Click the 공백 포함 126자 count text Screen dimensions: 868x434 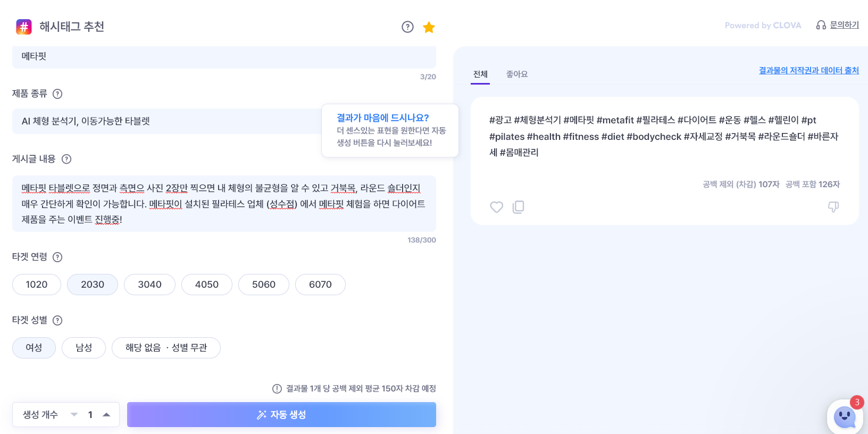[x=813, y=185]
